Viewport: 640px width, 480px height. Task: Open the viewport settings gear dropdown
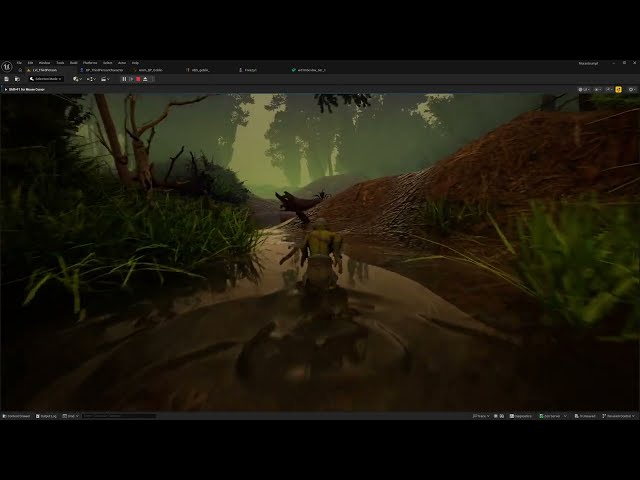pyautogui.click(x=632, y=89)
